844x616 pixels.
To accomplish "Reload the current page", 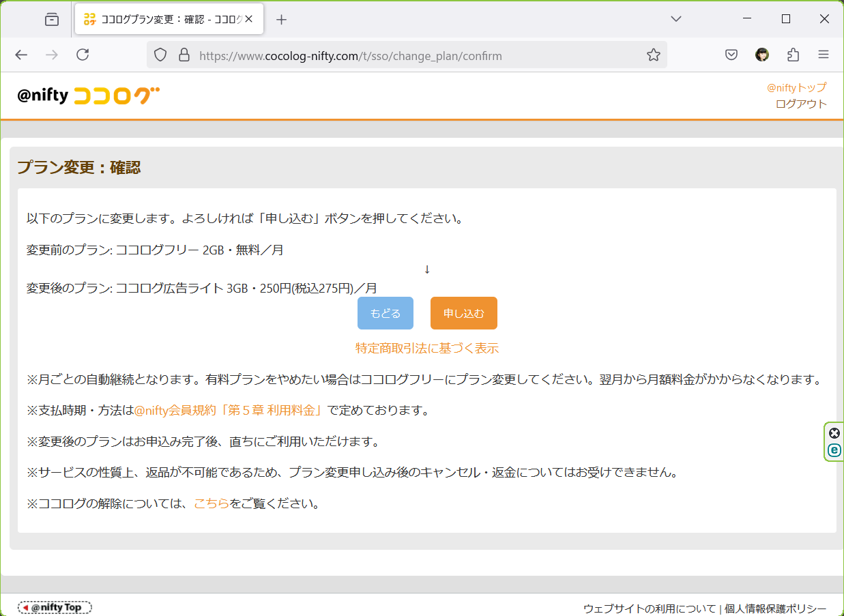I will (83, 55).
